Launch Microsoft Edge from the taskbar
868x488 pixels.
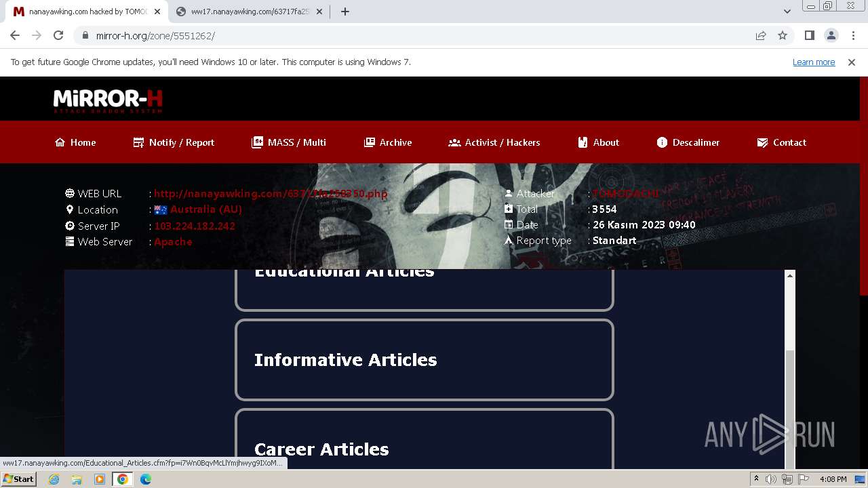[x=146, y=479]
